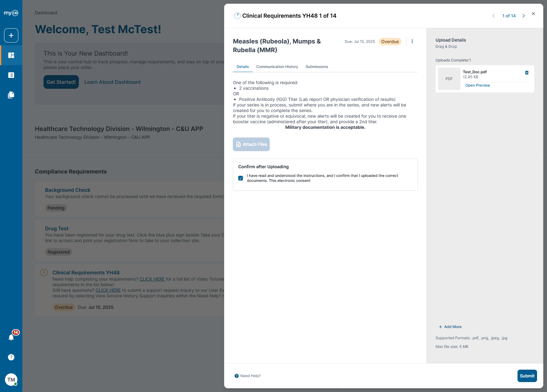
Task: Open the Clinical Requirements YH48 item in dashboard
Action: pos(86,273)
